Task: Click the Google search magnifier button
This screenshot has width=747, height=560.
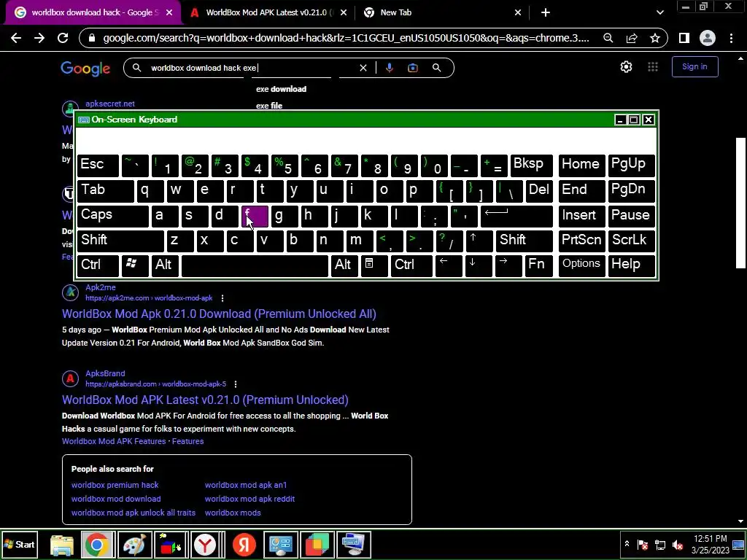Action: pyautogui.click(x=436, y=68)
